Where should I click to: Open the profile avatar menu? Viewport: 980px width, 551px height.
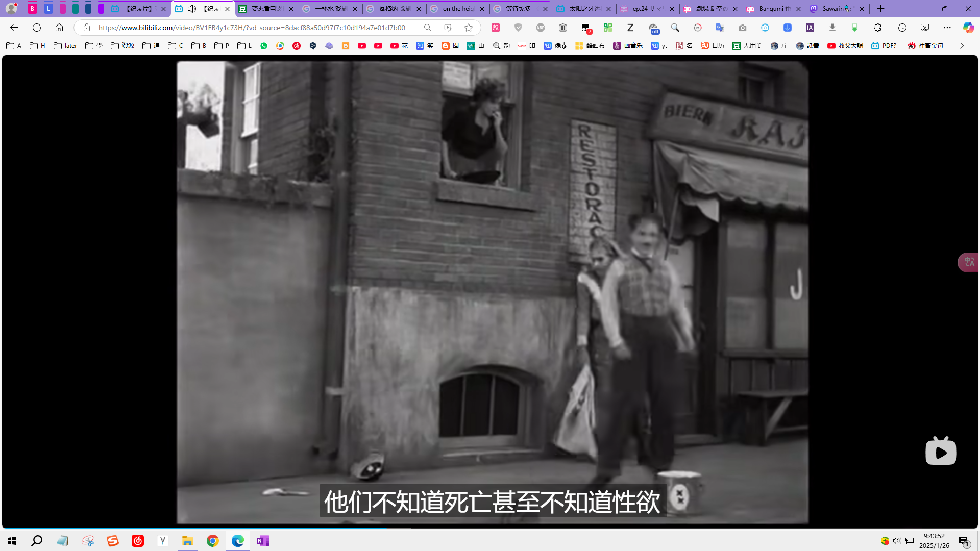pos(11,9)
